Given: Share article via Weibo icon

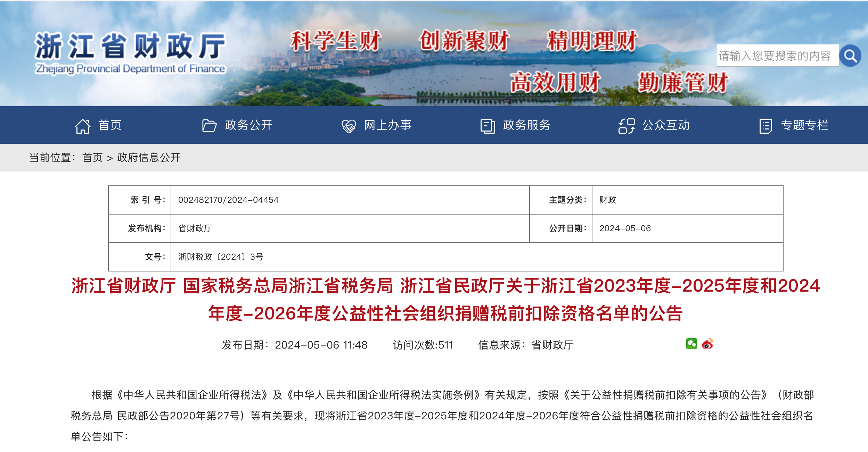Looking at the screenshot, I should 708,344.
